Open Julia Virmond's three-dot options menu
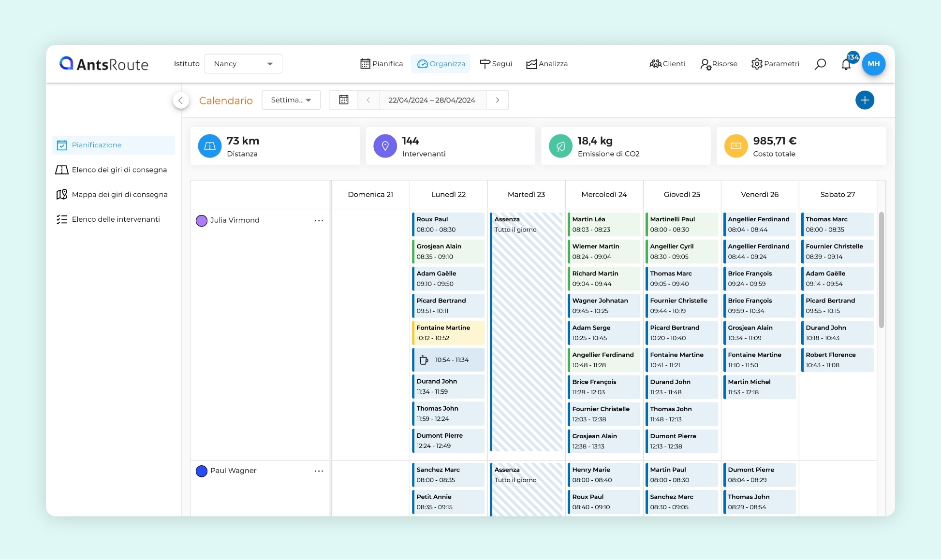This screenshot has width=941, height=560. click(x=319, y=220)
